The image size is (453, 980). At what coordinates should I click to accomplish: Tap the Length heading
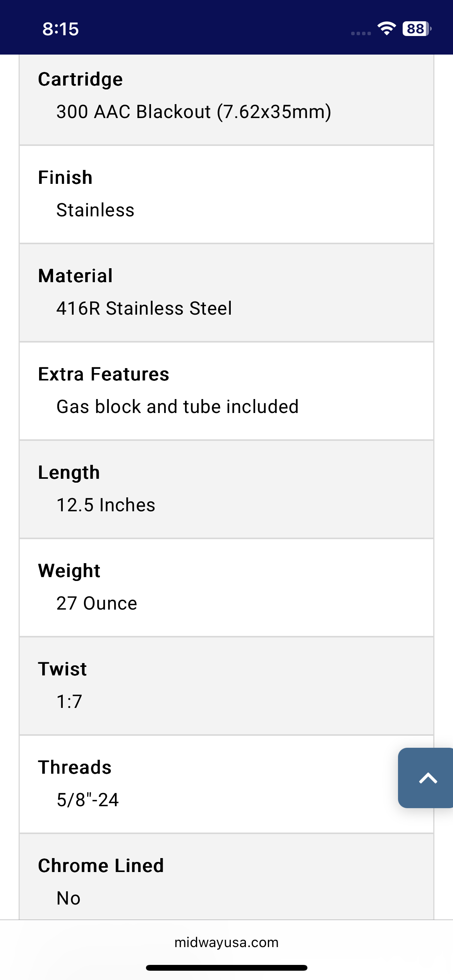pos(69,473)
